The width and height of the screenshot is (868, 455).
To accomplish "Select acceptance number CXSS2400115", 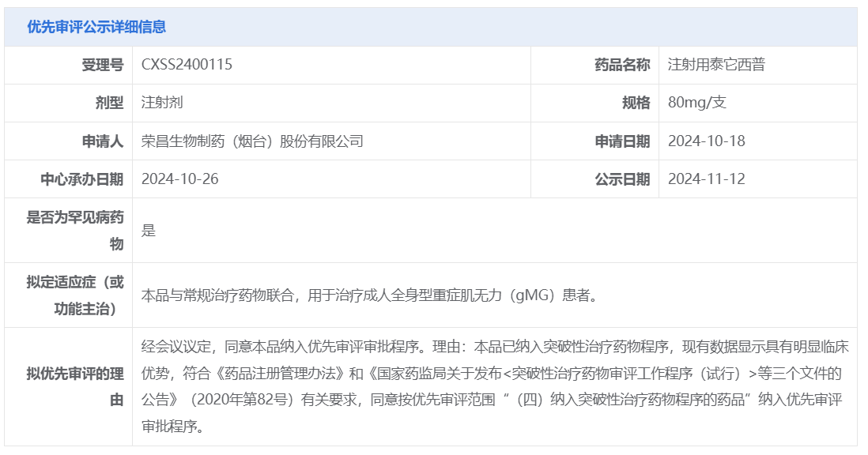I will [187, 64].
